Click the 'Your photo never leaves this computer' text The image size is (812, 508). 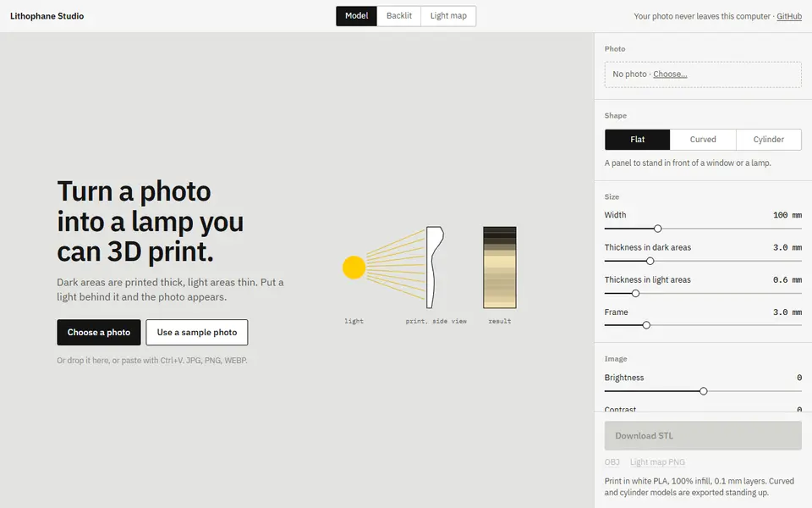702,16
